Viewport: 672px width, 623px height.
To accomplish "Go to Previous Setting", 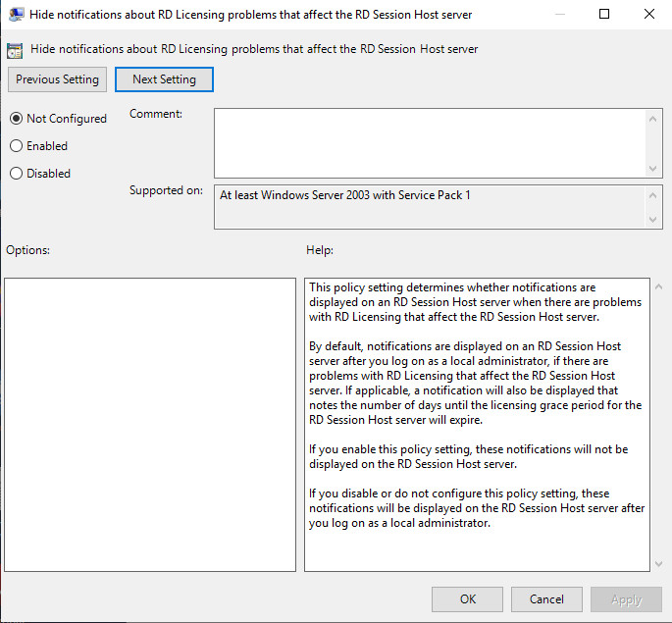I will [x=58, y=79].
